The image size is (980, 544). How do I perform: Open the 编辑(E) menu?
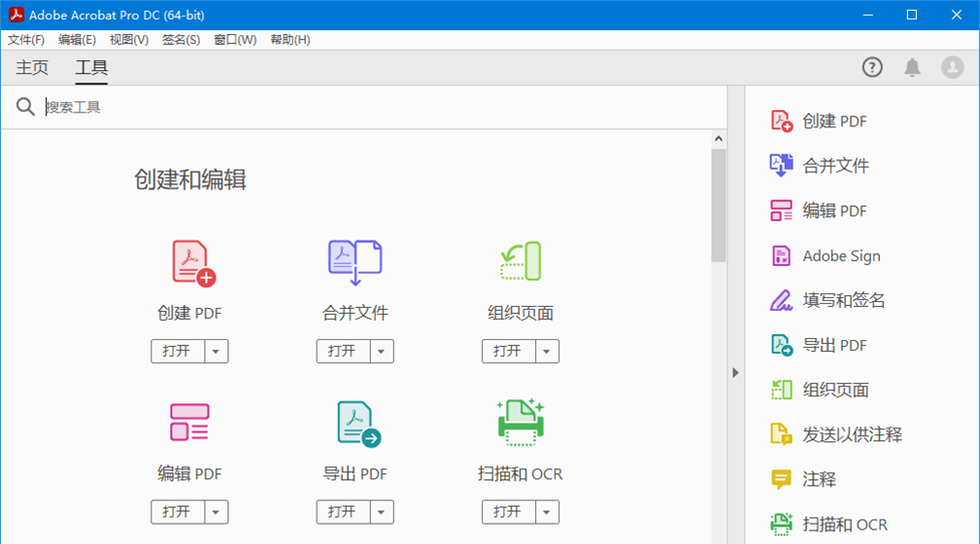(77, 40)
